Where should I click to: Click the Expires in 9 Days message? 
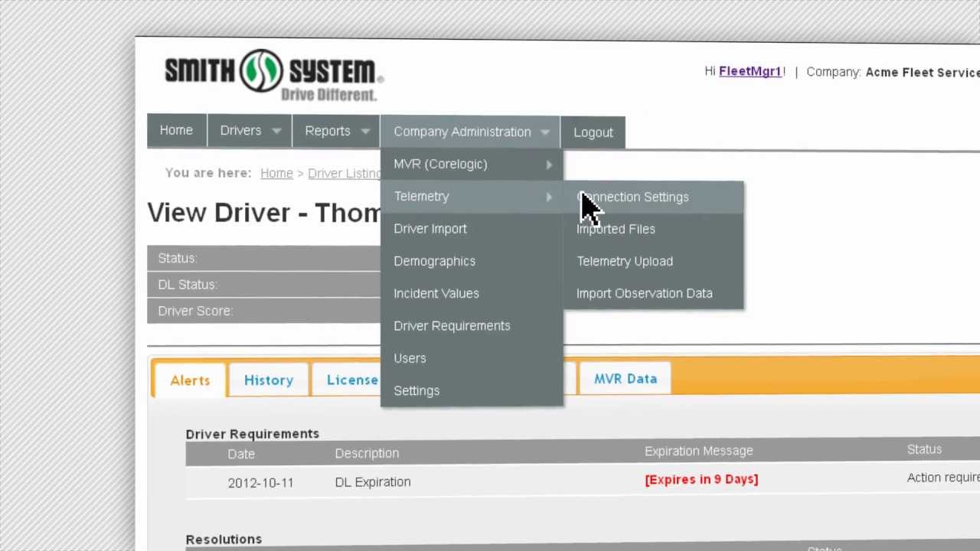[x=701, y=479]
